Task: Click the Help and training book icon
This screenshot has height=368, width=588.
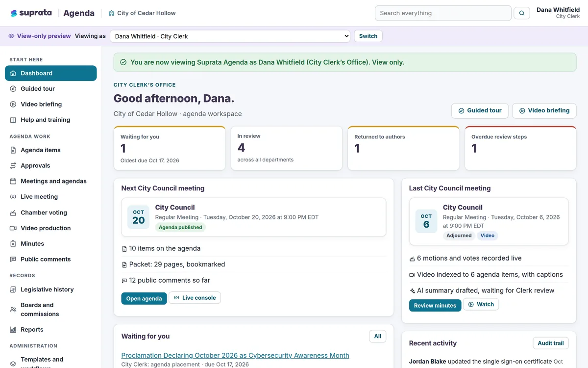Action: [x=13, y=120]
